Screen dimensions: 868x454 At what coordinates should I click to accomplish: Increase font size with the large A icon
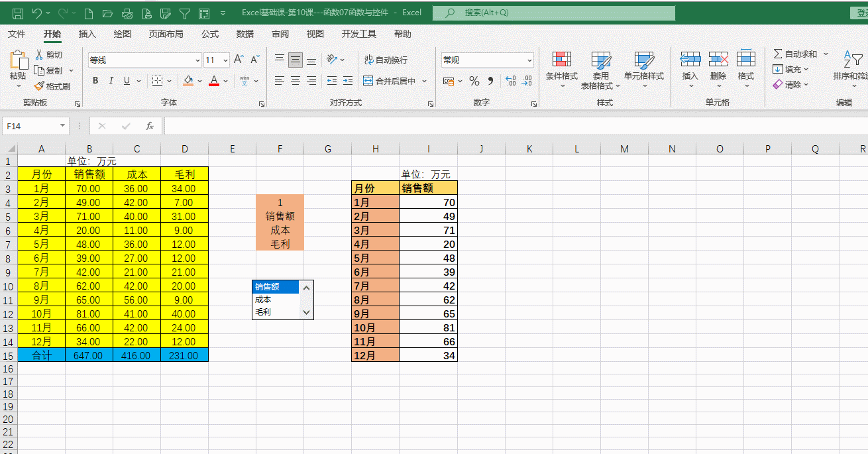pos(239,60)
